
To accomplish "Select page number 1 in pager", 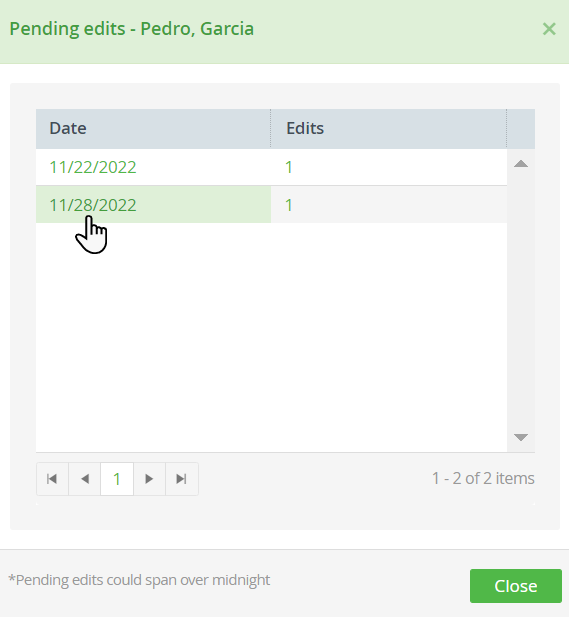I will 117,479.
